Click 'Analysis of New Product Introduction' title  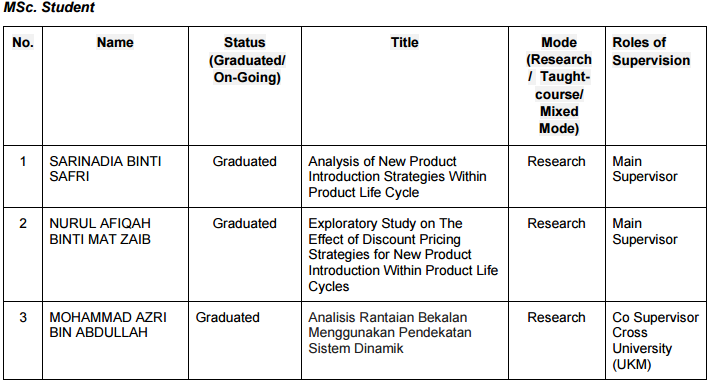tap(397, 177)
